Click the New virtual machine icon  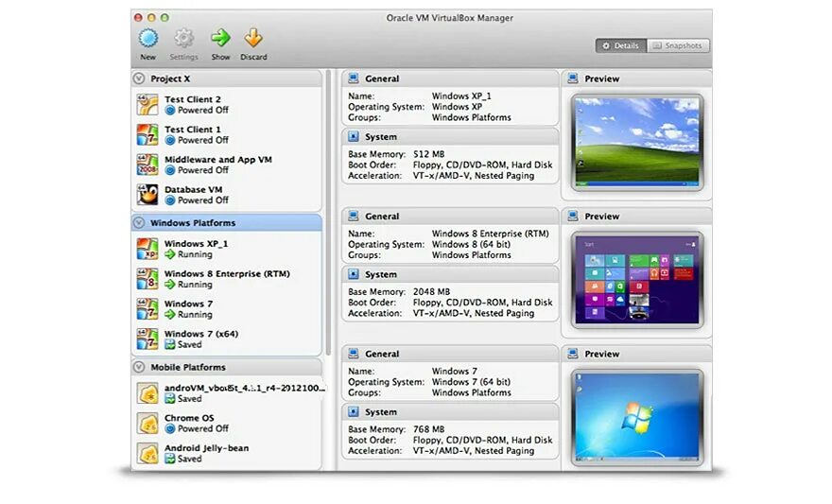click(x=148, y=38)
